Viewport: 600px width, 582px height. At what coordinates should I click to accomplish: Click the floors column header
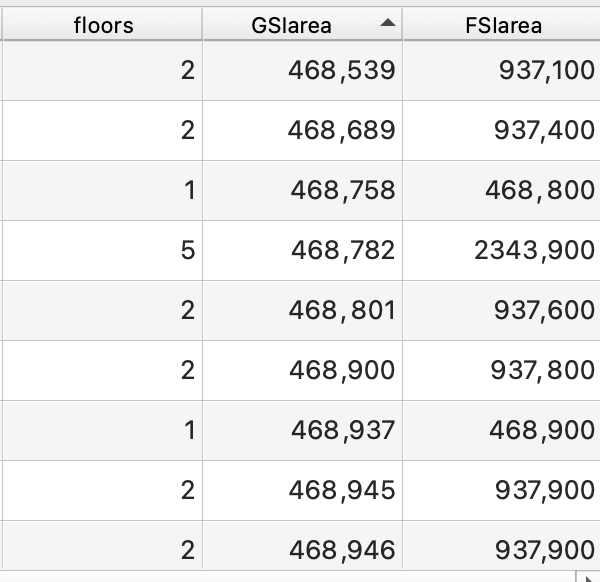coord(103,25)
